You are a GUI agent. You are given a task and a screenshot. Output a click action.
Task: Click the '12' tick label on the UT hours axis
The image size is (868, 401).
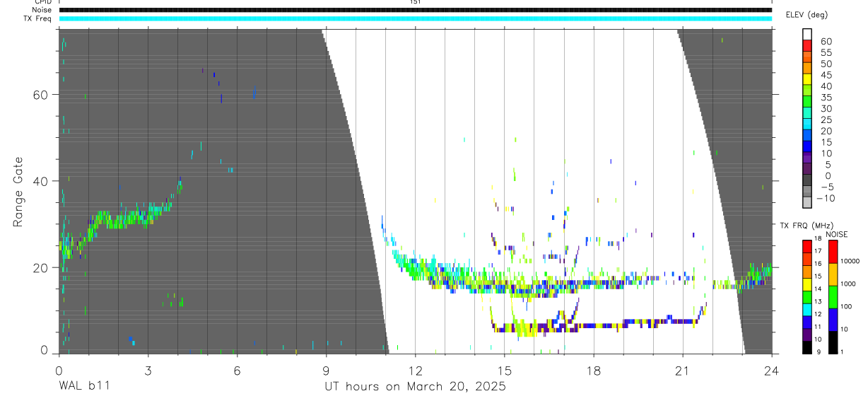[x=415, y=371]
